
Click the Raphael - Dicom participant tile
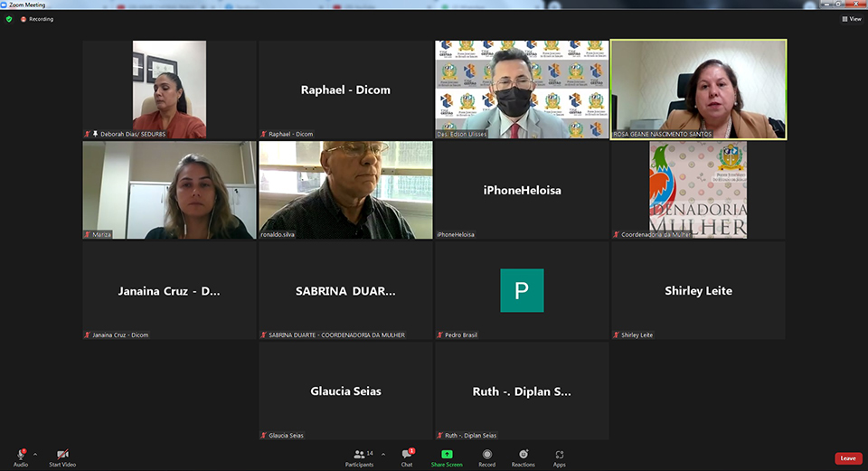click(345, 89)
